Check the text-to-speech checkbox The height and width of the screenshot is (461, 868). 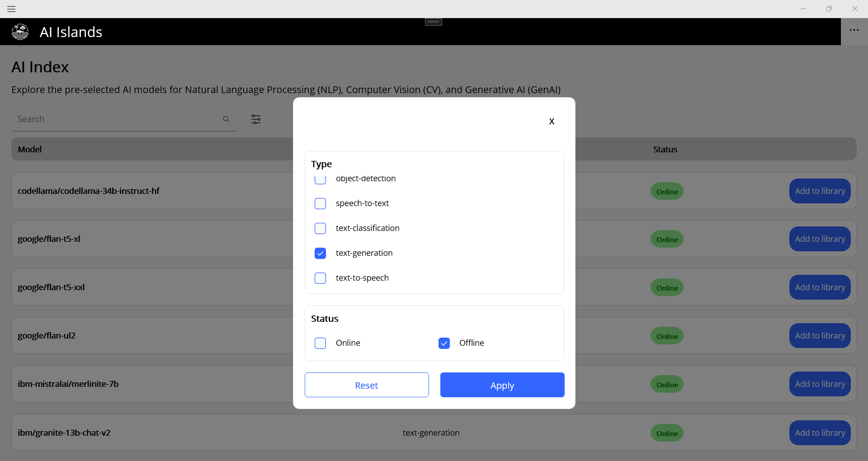tap(320, 278)
